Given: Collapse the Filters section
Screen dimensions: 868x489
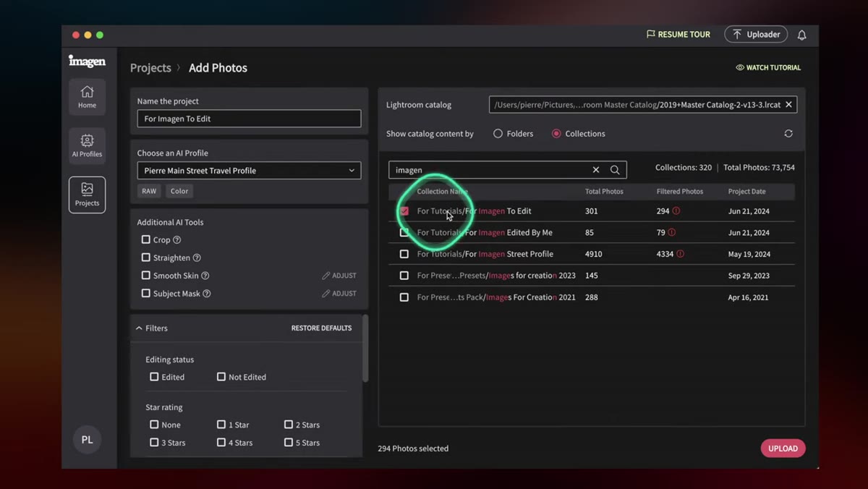Looking at the screenshot, I should click(x=139, y=328).
